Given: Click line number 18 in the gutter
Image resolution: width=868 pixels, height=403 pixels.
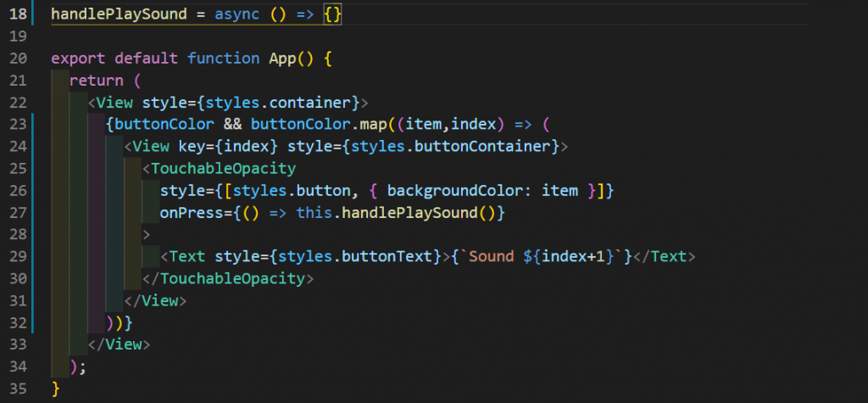Looking at the screenshot, I should click(18, 14).
